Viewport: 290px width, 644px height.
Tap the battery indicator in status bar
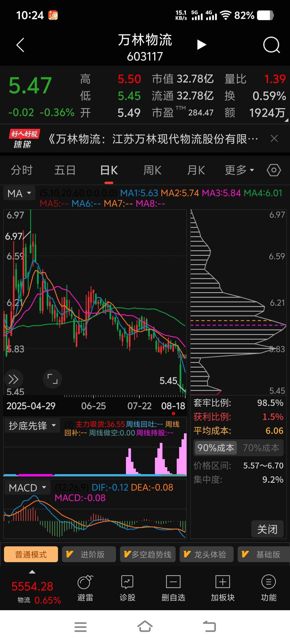tap(265, 15)
